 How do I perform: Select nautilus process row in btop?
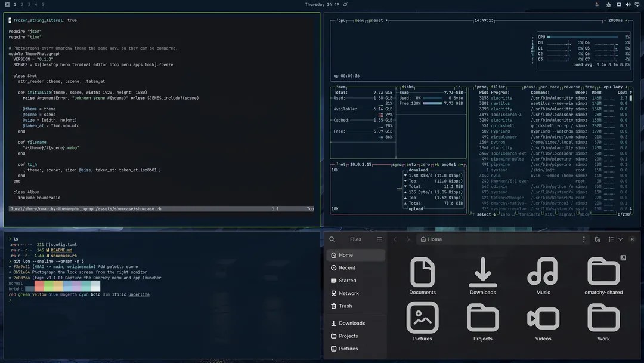pyautogui.click(x=553, y=104)
